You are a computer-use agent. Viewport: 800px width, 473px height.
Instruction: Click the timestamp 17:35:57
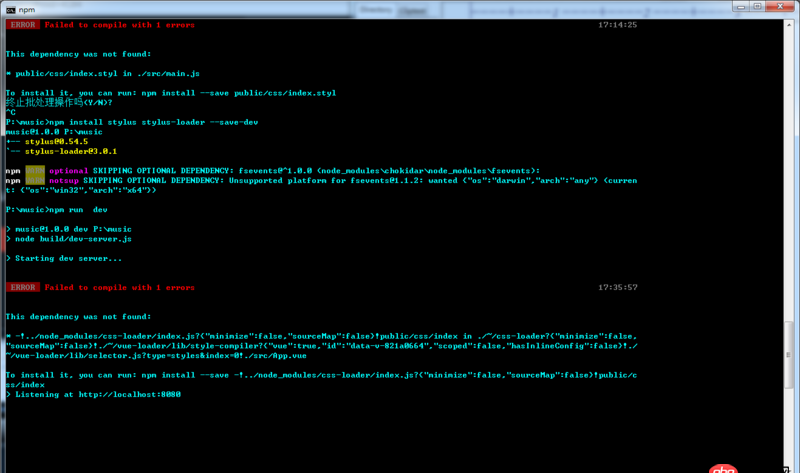pyautogui.click(x=617, y=287)
